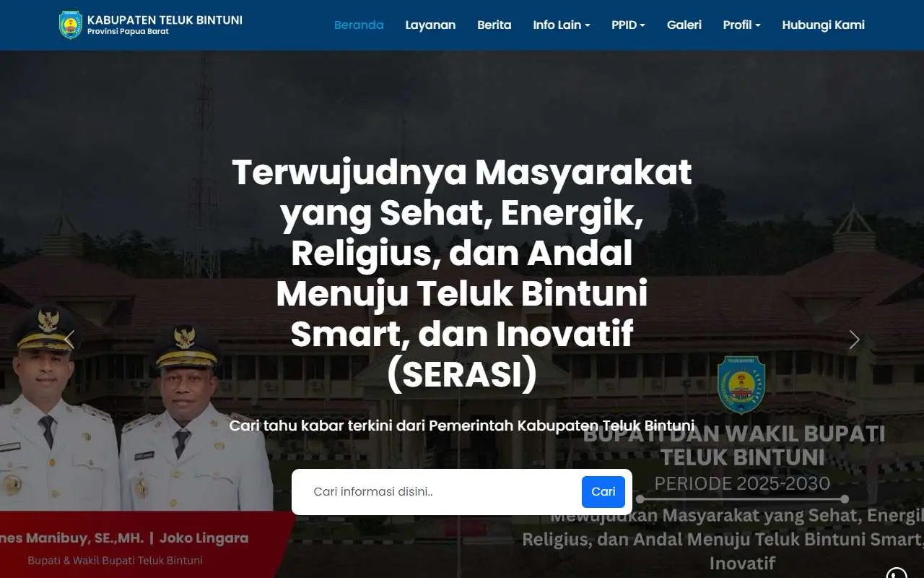Viewport: 924px width, 578px height.
Task: Click the KABUPATEN TELUK BINTUNI site title
Action: click(165, 20)
